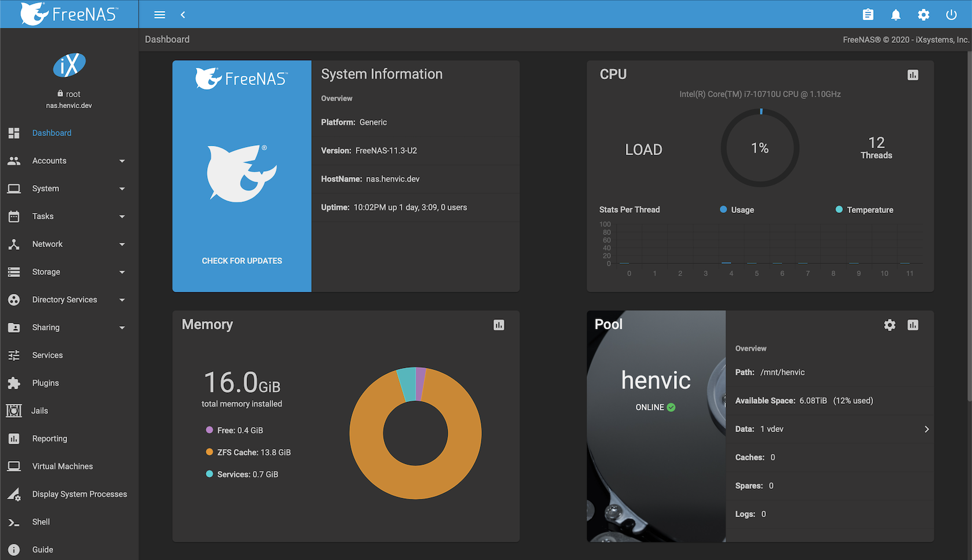Open Plugins from the sidebar
Viewport: 972px width, 560px height.
point(69,383)
